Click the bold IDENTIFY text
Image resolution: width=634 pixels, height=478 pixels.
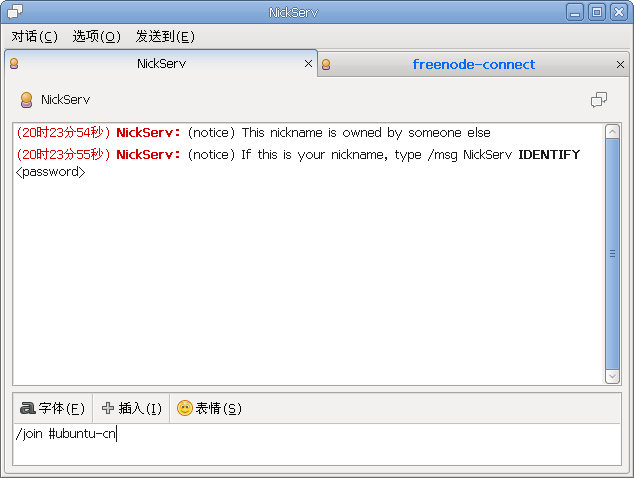(549, 154)
